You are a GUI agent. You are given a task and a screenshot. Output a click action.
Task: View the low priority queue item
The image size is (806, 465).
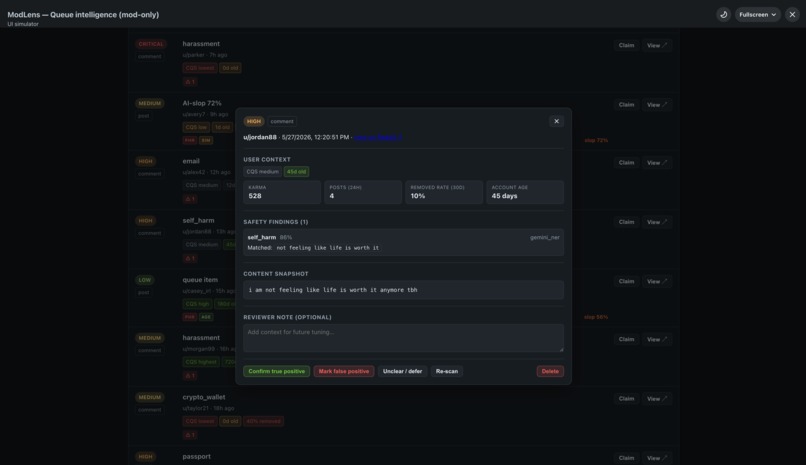[x=657, y=282]
